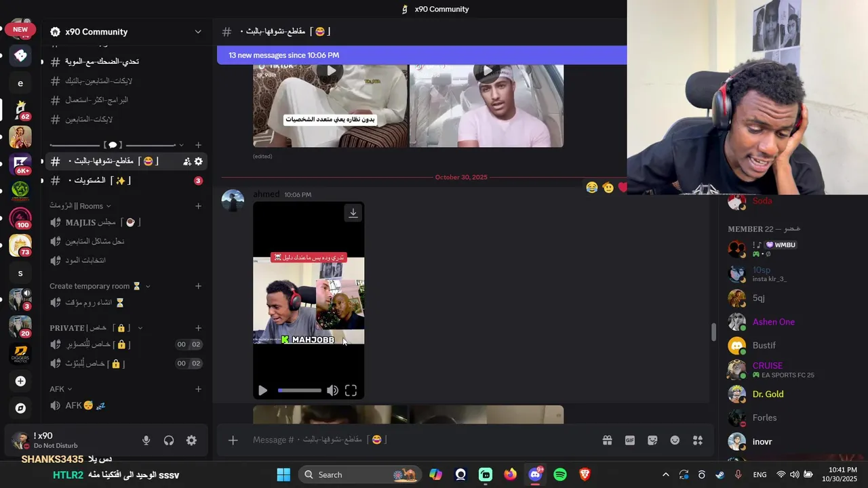Viewport: 868px width, 488px height.
Task: Open the server with 100 badge
Action: click(x=20, y=217)
